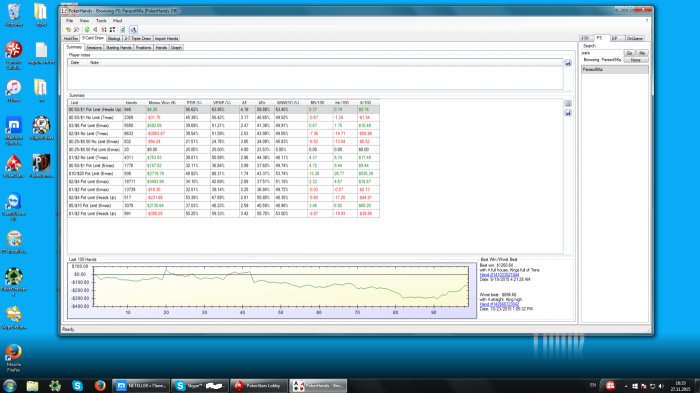This screenshot has height=393, width=700.
Task: Launch Mozilla Firefox desktop shortcut
Action: point(13,357)
